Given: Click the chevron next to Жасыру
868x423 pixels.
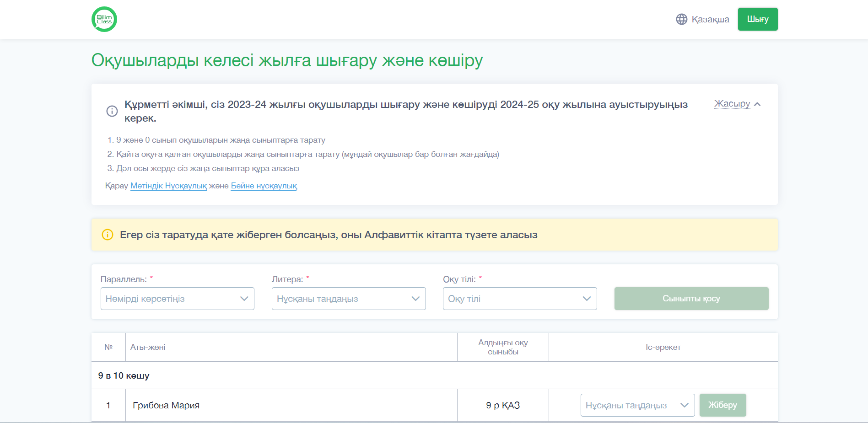Looking at the screenshot, I should point(757,104).
